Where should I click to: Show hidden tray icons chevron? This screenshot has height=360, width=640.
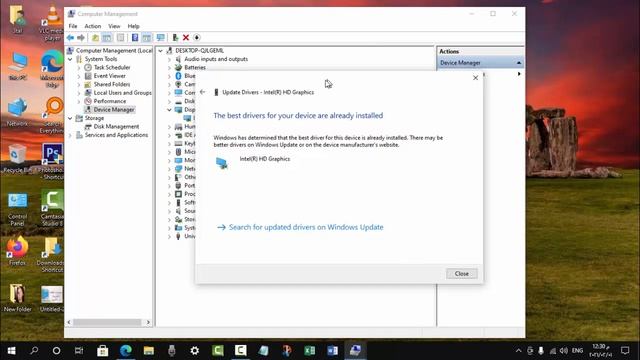518,351
